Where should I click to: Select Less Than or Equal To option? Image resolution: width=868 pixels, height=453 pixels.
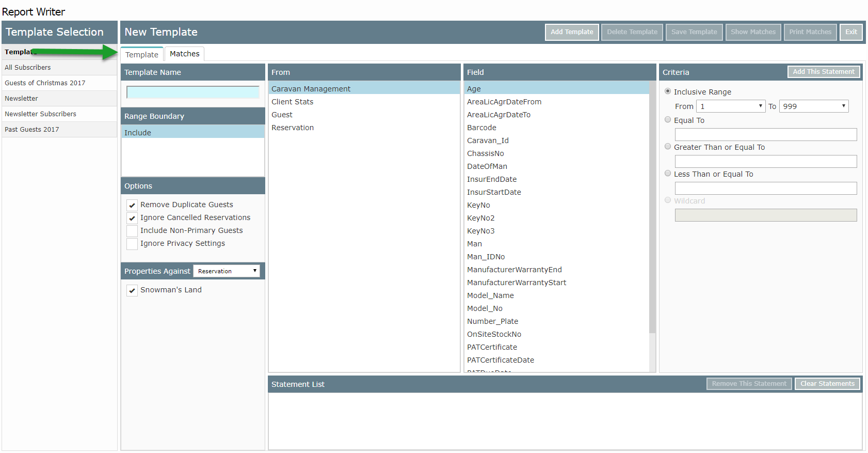(668, 174)
